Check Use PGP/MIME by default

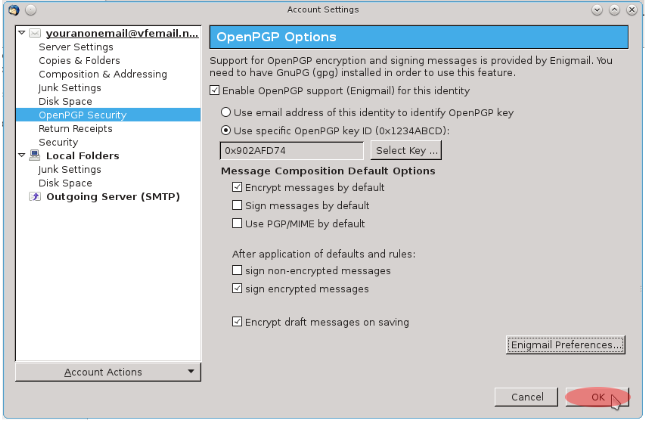pos(237,224)
